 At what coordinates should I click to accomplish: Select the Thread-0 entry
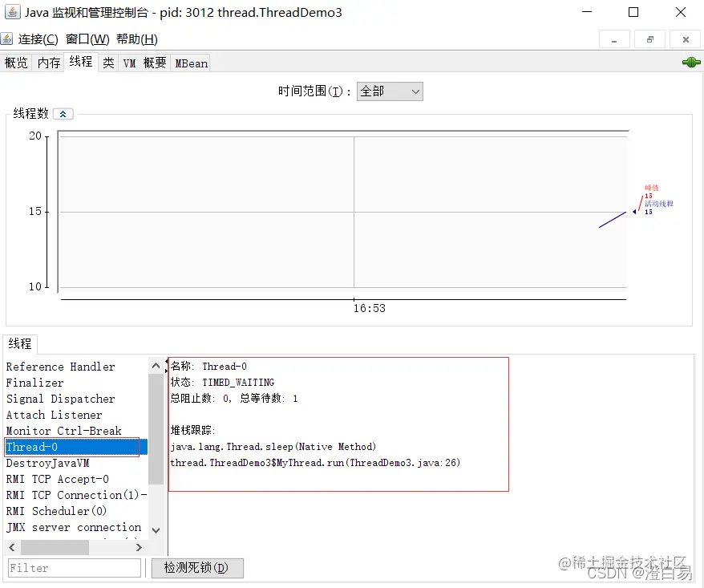tap(76, 448)
